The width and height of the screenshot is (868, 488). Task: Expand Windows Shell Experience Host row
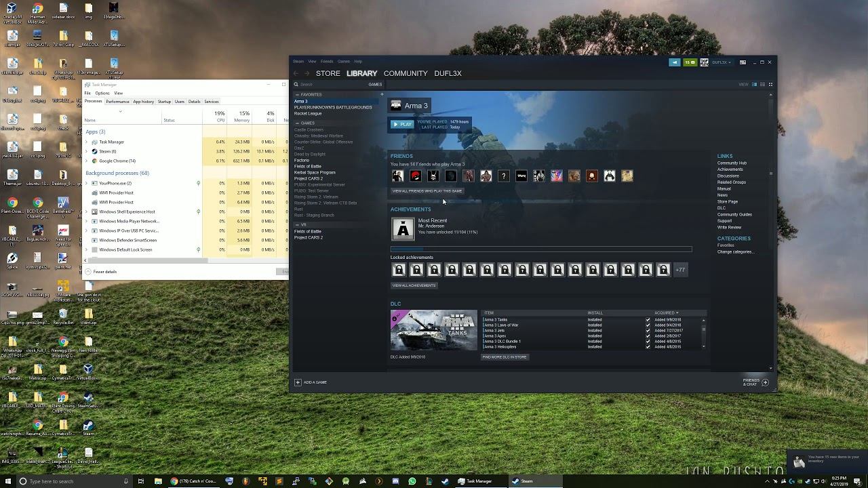(87, 211)
